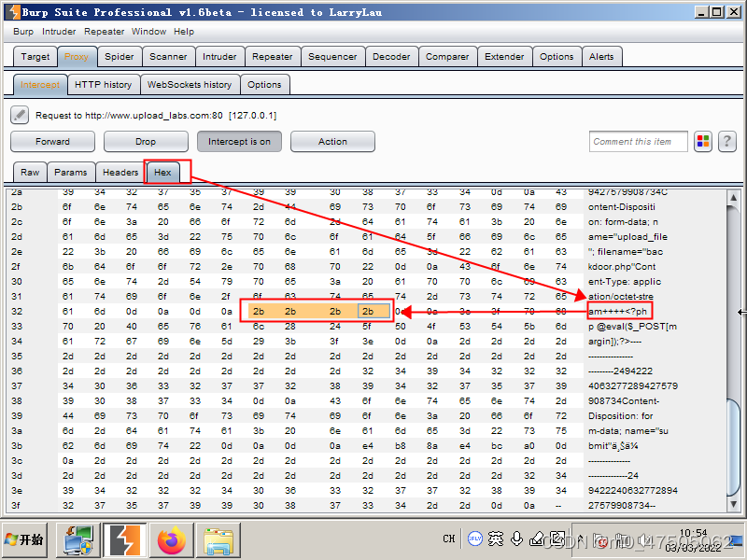Click the question mark help icon
747x560 pixels.
[727, 142]
